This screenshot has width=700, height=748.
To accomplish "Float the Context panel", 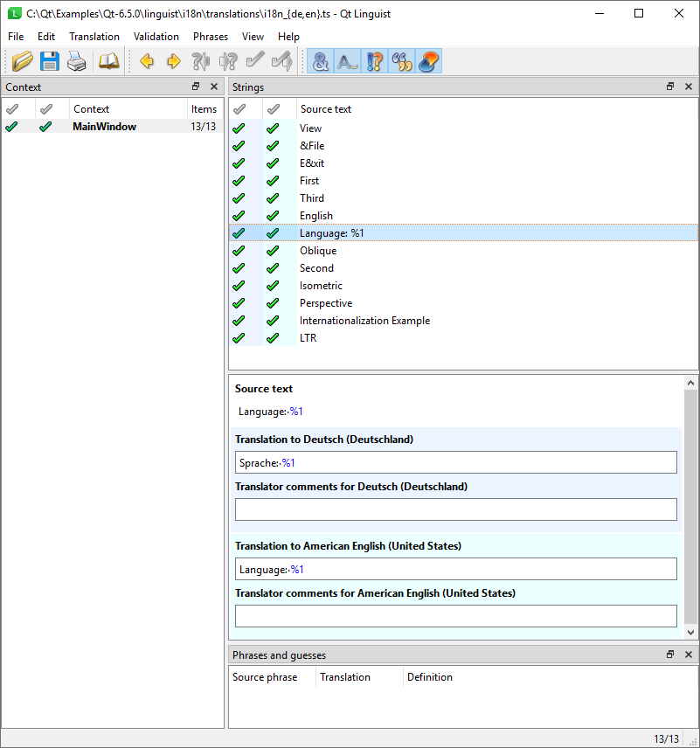I will pos(196,87).
